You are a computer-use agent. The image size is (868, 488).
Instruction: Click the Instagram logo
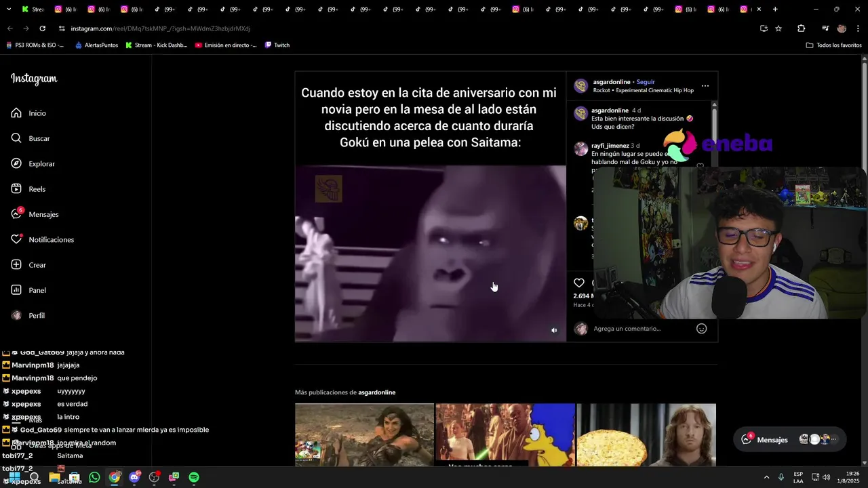click(x=34, y=79)
